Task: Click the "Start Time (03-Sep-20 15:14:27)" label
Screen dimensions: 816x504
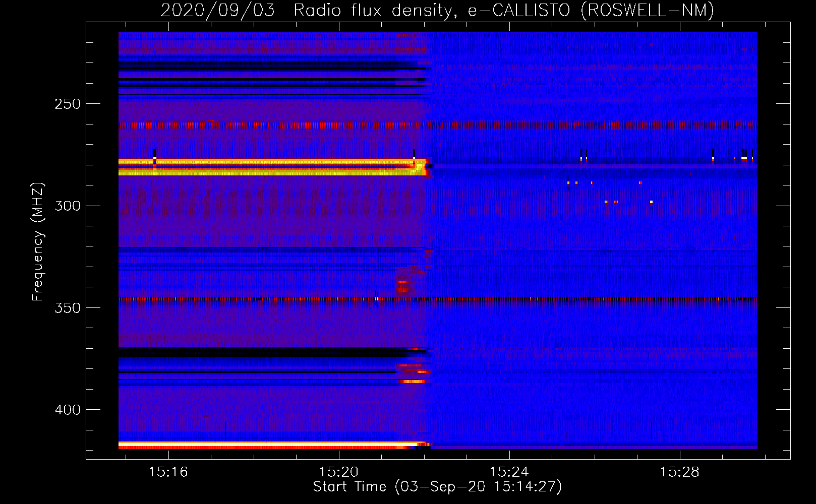Action: click(x=437, y=487)
